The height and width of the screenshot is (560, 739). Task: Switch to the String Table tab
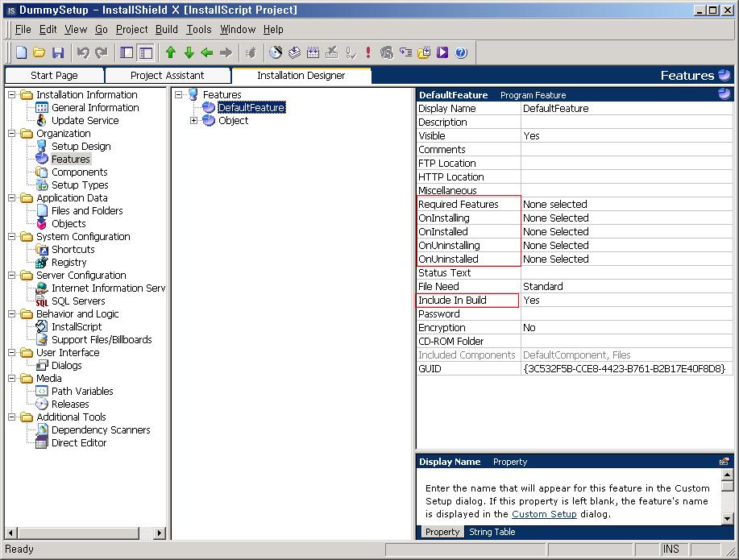coord(492,532)
